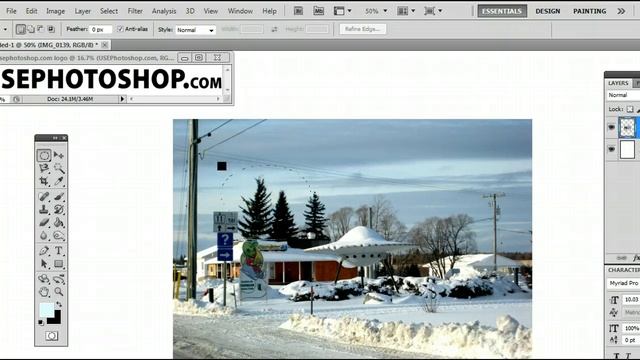Open the Image menu
The width and height of the screenshot is (640, 360).
[56, 11]
